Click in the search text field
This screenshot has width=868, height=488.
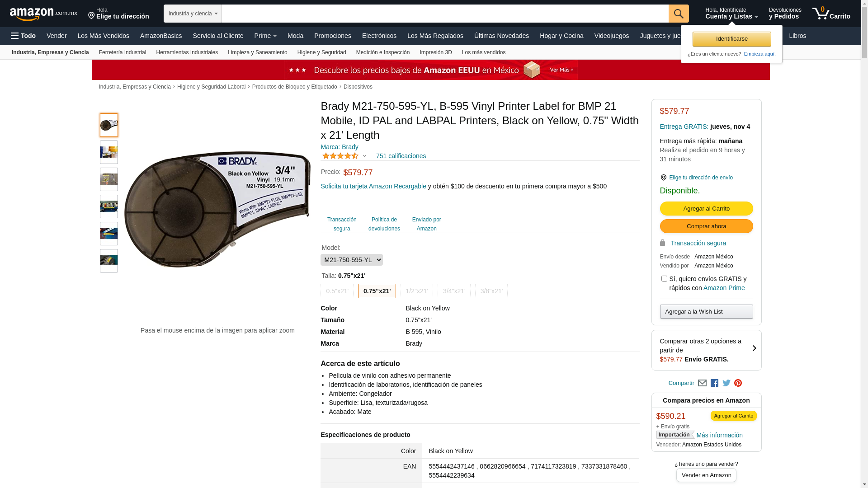click(445, 14)
